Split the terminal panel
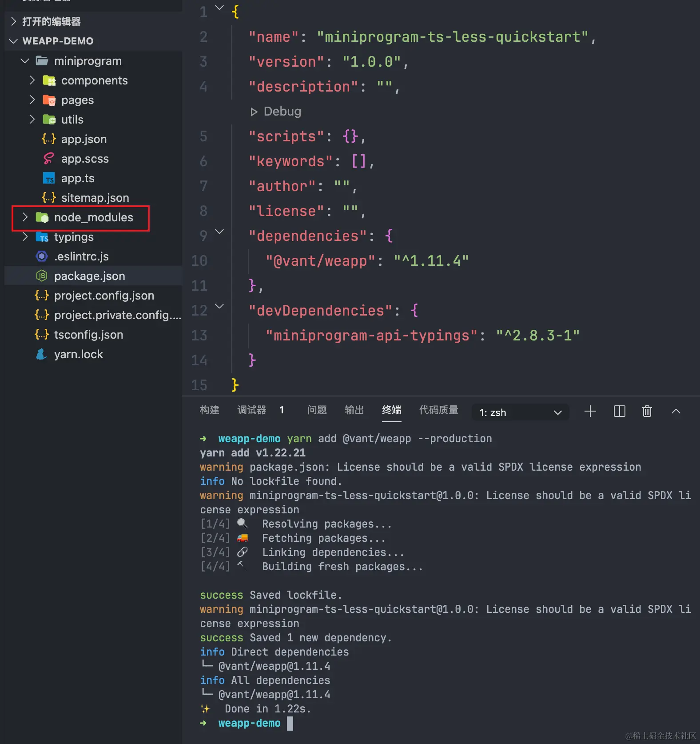The image size is (700, 744). [x=619, y=412]
